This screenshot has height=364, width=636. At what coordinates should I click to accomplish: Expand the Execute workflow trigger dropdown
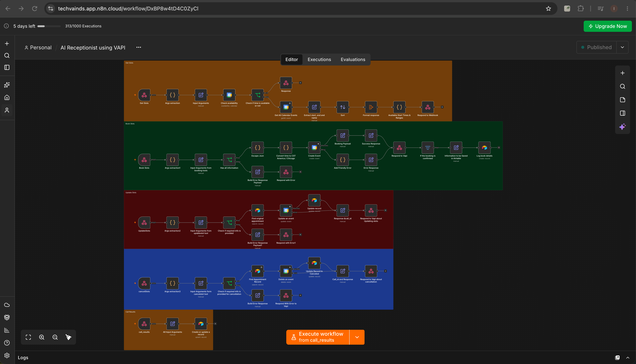pos(357,337)
